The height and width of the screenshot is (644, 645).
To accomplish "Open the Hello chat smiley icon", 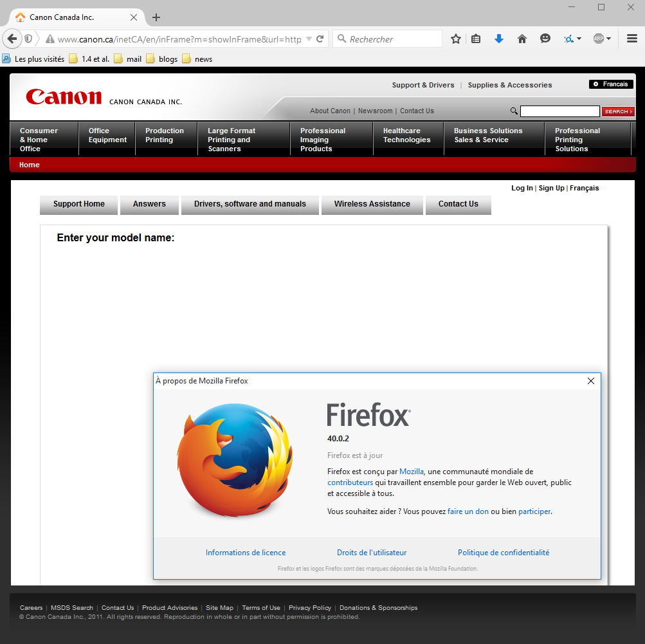I will pyautogui.click(x=545, y=39).
